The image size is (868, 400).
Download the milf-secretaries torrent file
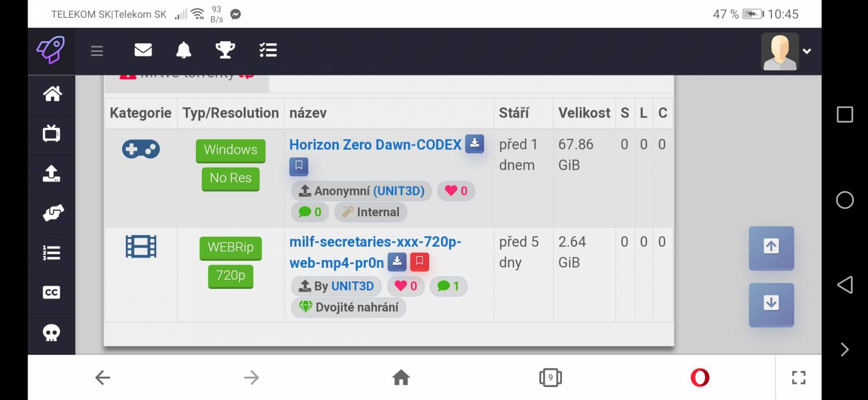tap(397, 262)
